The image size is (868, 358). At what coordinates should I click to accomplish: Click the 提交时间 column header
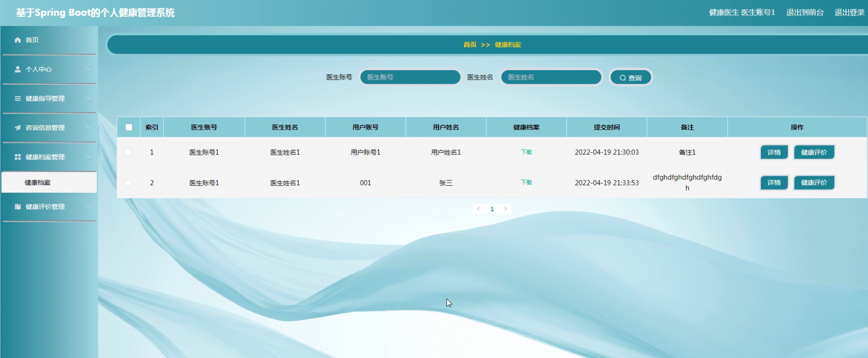607,127
